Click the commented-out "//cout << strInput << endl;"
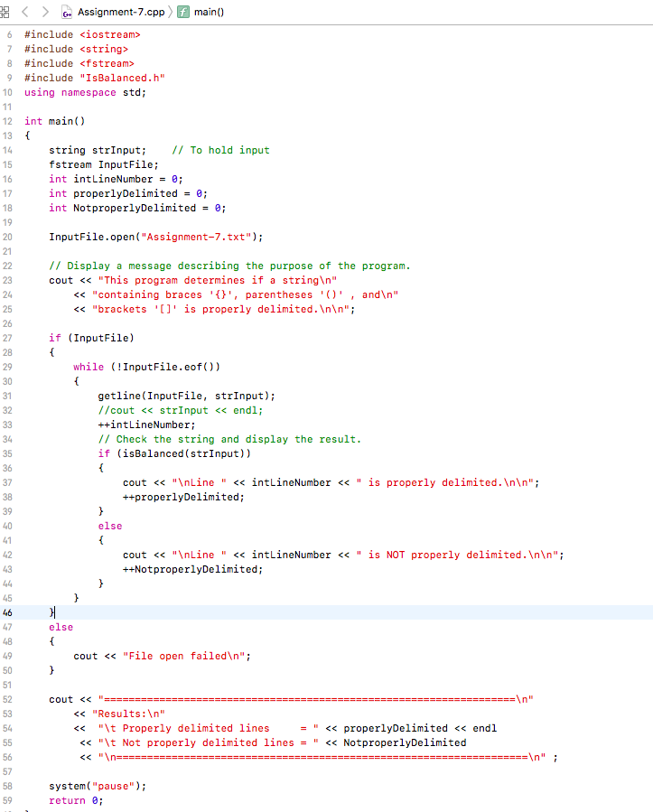Image resolution: width=653 pixels, height=812 pixels. [181, 411]
